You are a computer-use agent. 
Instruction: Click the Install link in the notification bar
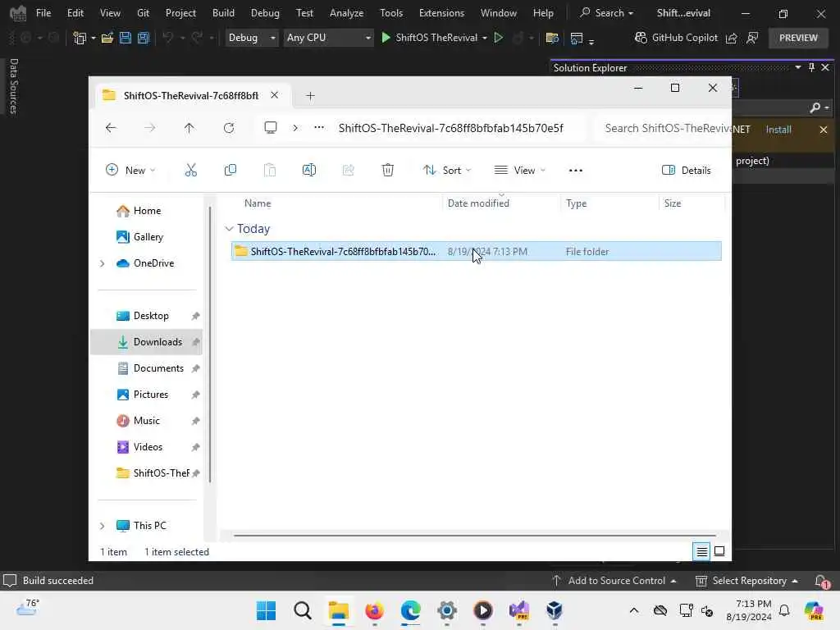pyautogui.click(x=778, y=130)
